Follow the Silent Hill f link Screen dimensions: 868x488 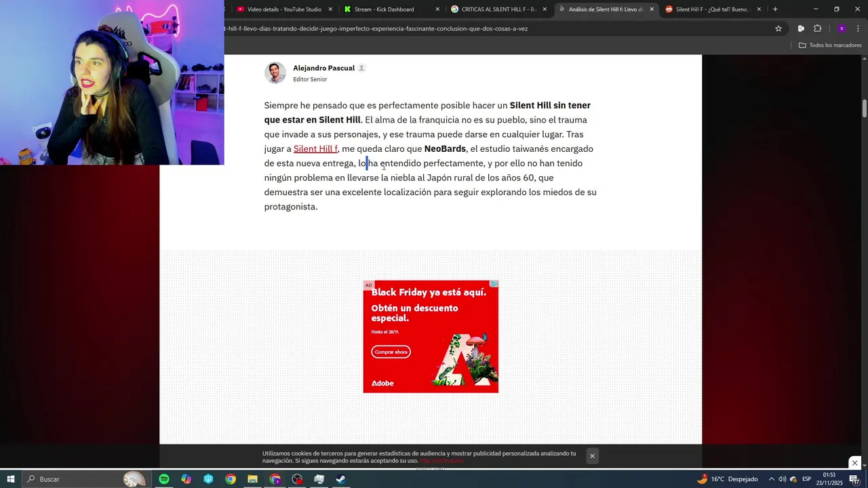315,149
